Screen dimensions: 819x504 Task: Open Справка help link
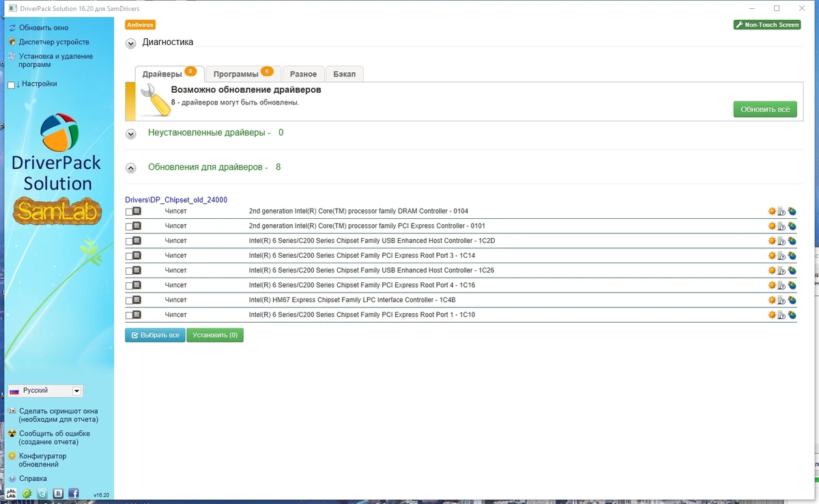click(33, 479)
